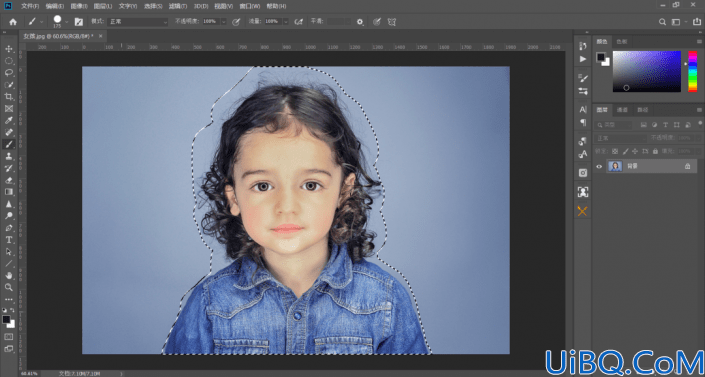This screenshot has height=377, width=705.
Task: Open the Layers panel flyout menu
Action: (699, 110)
